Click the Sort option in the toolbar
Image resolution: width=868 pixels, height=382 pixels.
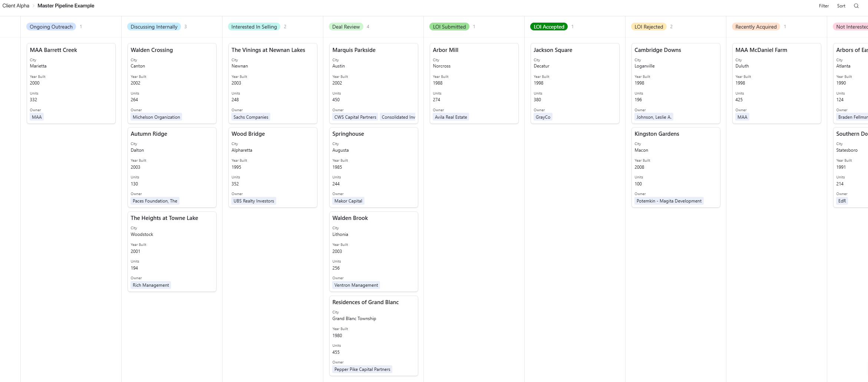pos(841,6)
